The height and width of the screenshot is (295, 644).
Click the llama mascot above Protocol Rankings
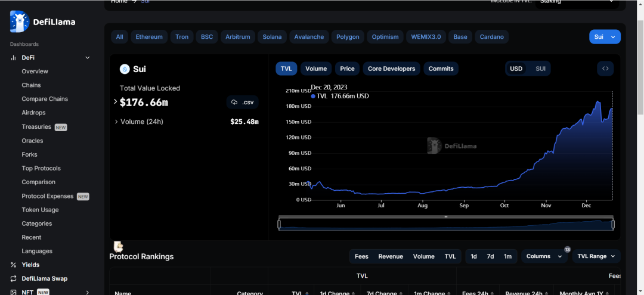[118, 247]
